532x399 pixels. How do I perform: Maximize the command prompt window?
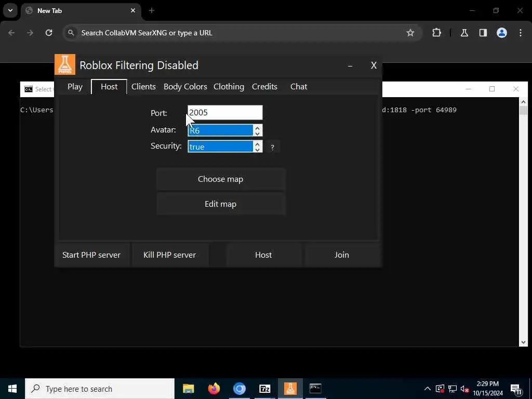point(492,89)
